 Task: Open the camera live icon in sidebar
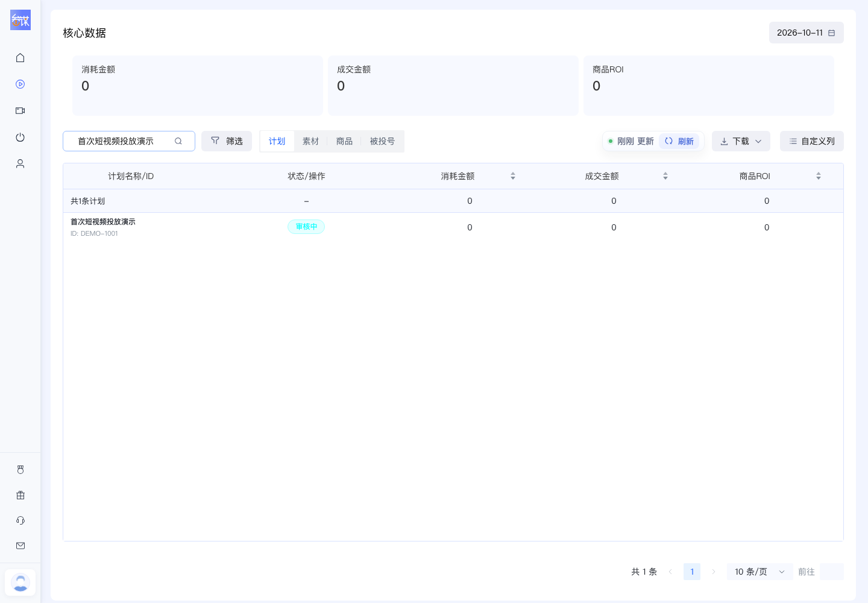click(x=20, y=111)
